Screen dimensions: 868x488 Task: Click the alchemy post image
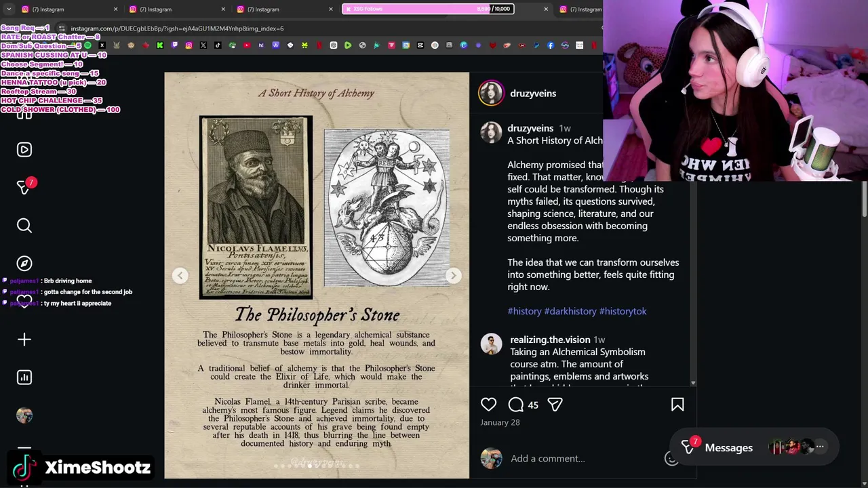[317, 275]
